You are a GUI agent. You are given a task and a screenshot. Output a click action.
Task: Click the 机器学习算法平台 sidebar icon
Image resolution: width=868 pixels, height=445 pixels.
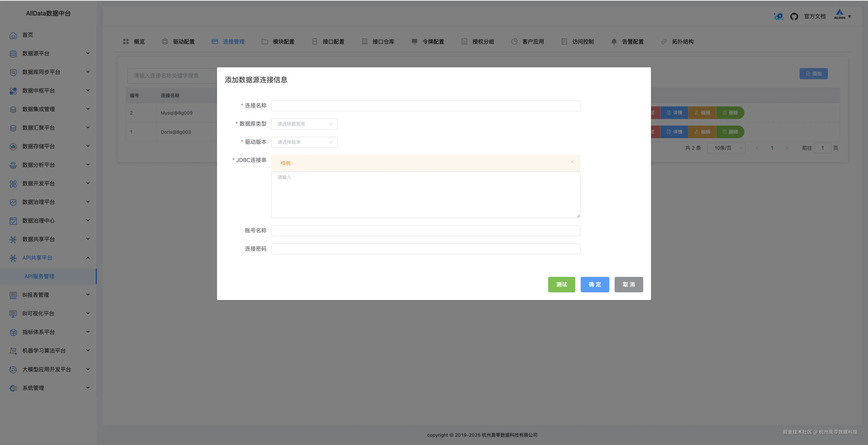pos(13,351)
